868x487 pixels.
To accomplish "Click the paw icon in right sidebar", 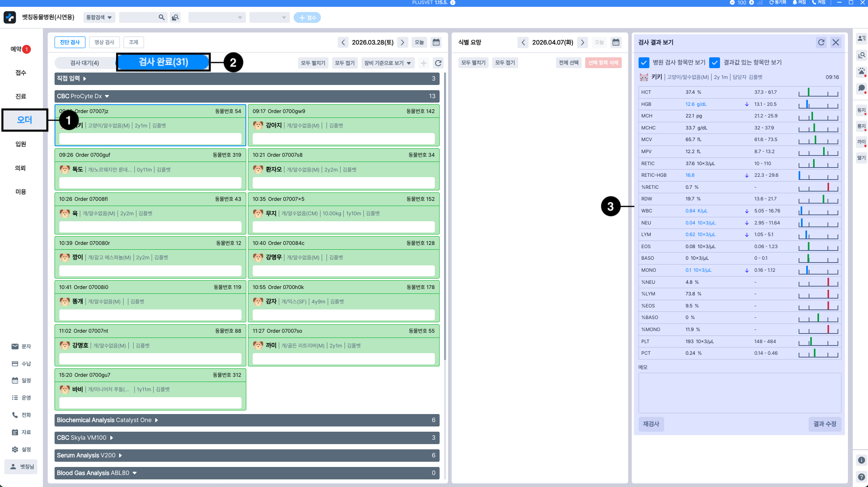I will 861,72.
